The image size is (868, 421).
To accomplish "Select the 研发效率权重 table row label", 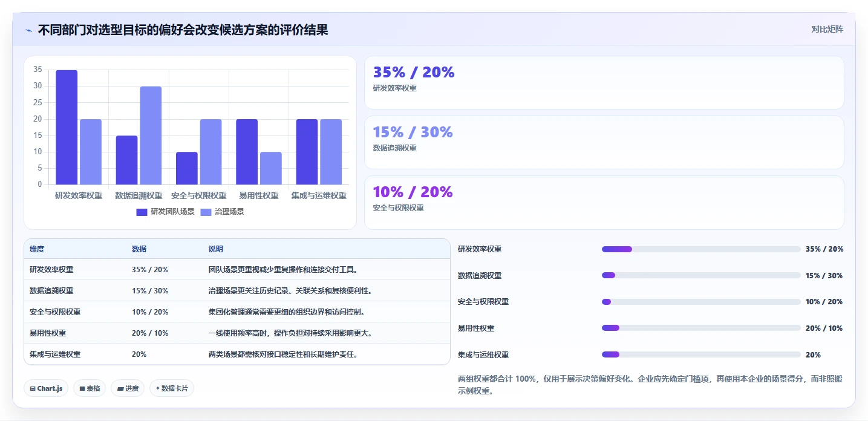I will click(x=51, y=270).
